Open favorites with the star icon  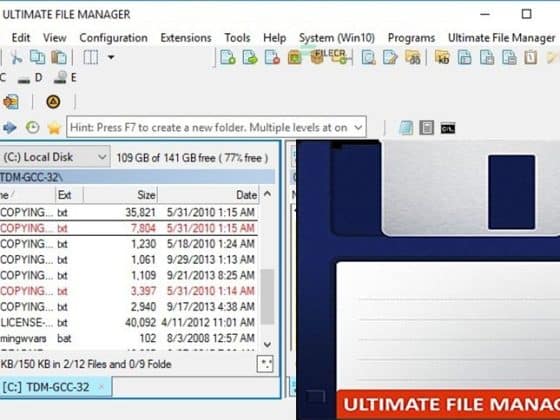54,128
